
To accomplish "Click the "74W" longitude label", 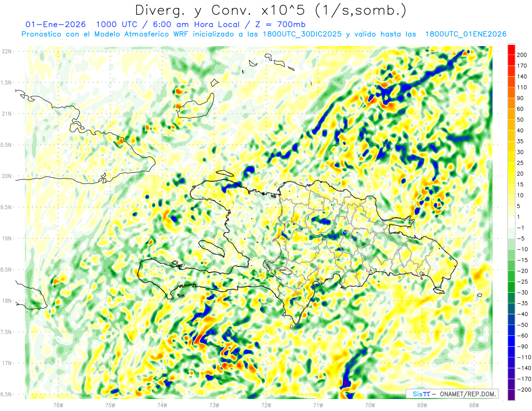I will 162,405.
